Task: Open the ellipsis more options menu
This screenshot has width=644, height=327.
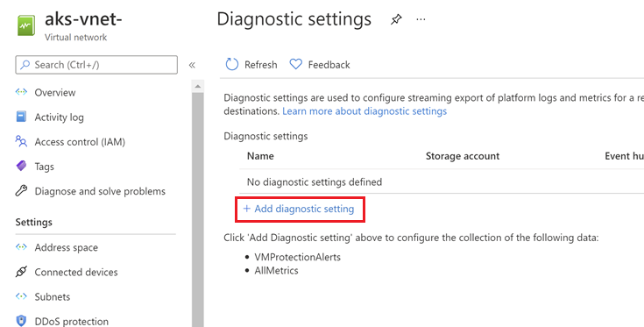Action: click(421, 19)
